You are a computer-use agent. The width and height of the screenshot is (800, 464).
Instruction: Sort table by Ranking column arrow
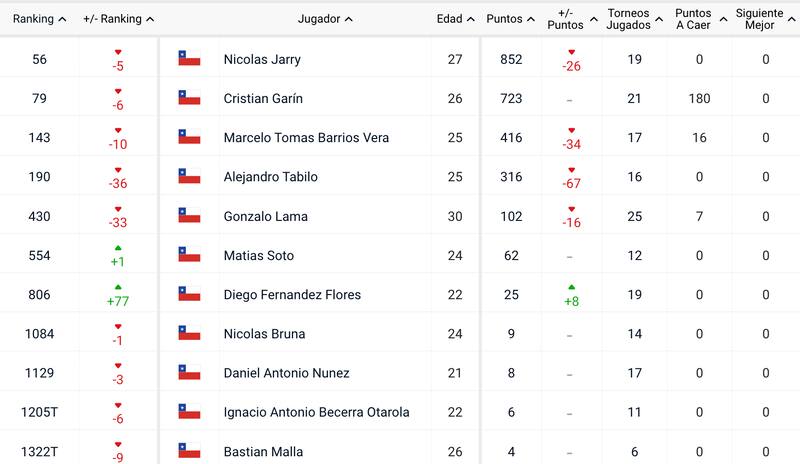point(62,19)
